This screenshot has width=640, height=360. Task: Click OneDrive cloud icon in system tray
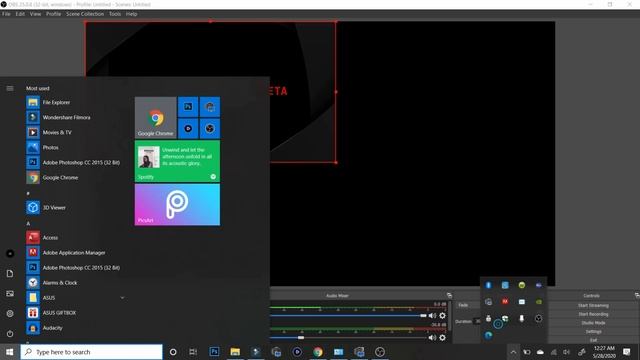[540, 352]
